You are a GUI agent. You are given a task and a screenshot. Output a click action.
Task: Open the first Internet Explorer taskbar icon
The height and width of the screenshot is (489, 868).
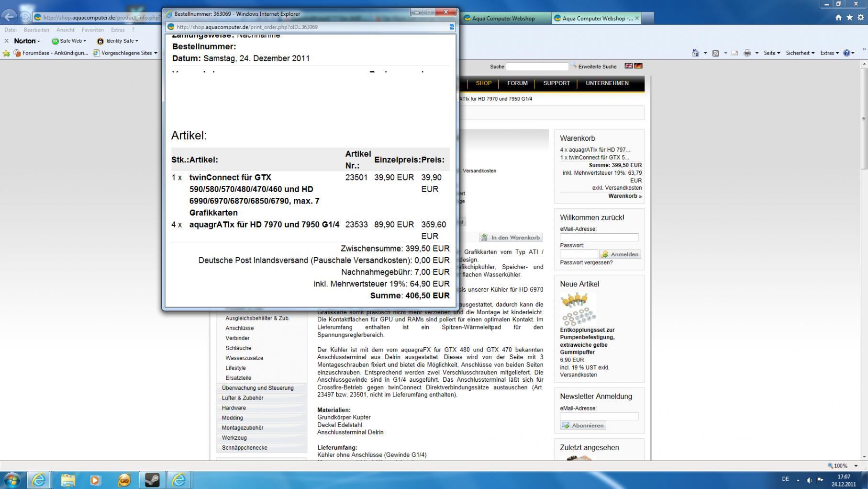39,479
